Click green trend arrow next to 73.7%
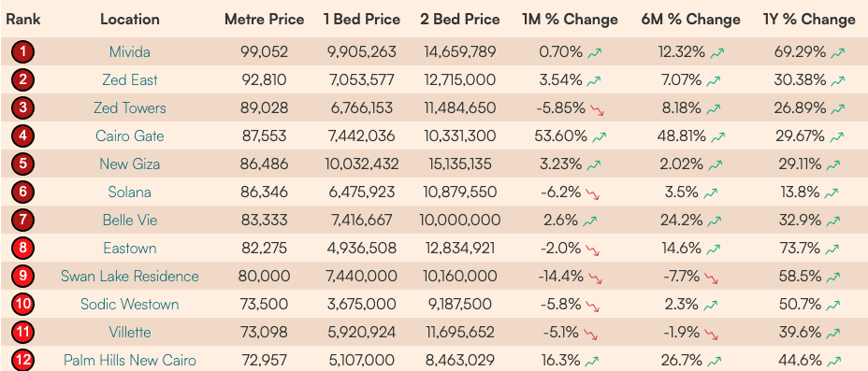 coord(832,250)
